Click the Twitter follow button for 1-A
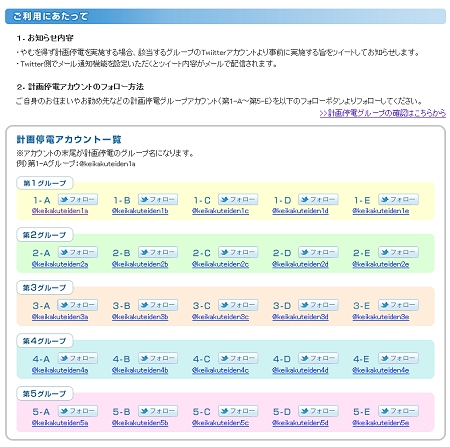The width and height of the screenshot is (450, 447). 78,199
